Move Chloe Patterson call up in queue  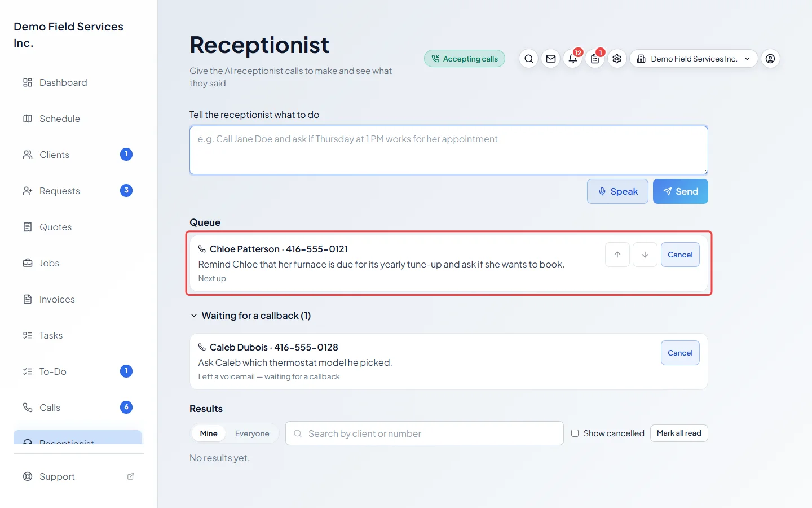click(x=617, y=255)
